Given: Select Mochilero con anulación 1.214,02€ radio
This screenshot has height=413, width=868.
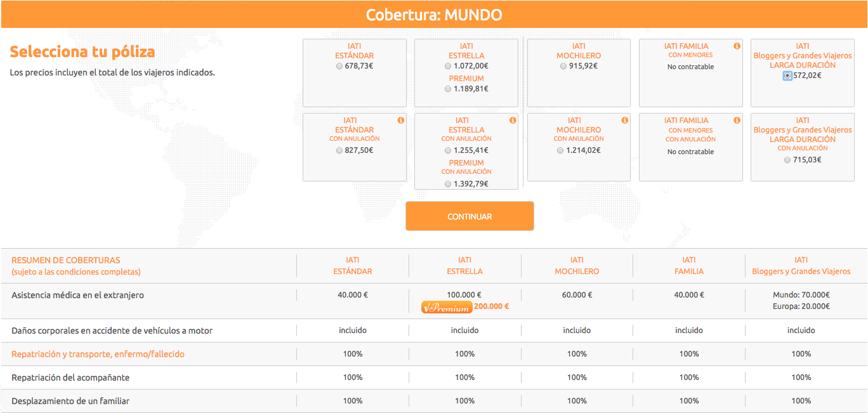Looking at the screenshot, I should 560,151.
